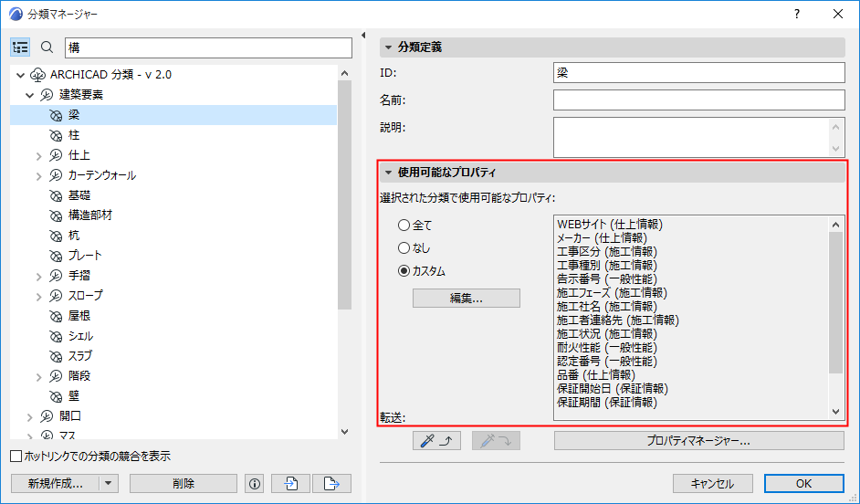The height and width of the screenshot is (504, 860).
Task: Click the inject syringe icon
Action: [496, 440]
